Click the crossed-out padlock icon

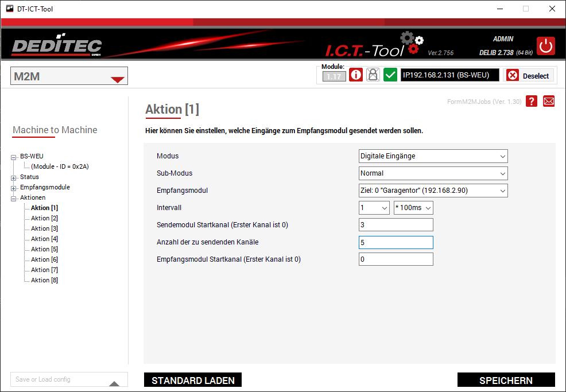[x=373, y=75]
